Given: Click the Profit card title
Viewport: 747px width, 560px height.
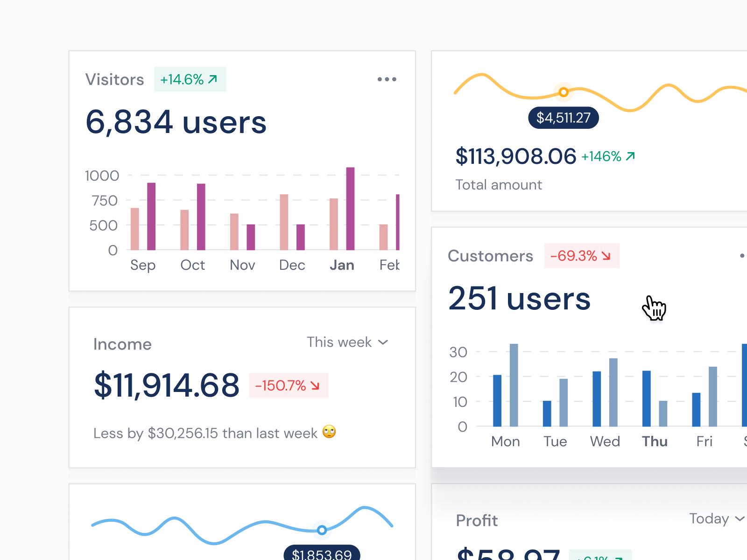Looking at the screenshot, I should (x=477, y=520).
